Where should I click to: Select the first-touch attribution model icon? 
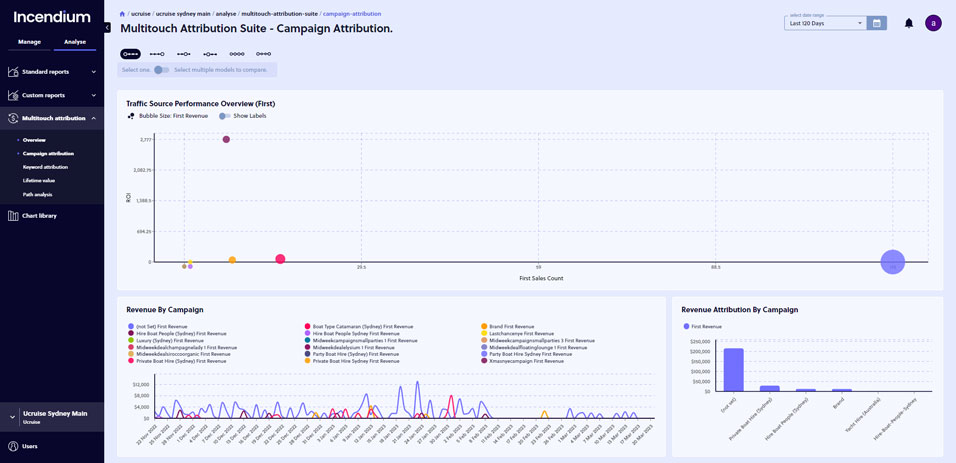(x=130, y=54)
